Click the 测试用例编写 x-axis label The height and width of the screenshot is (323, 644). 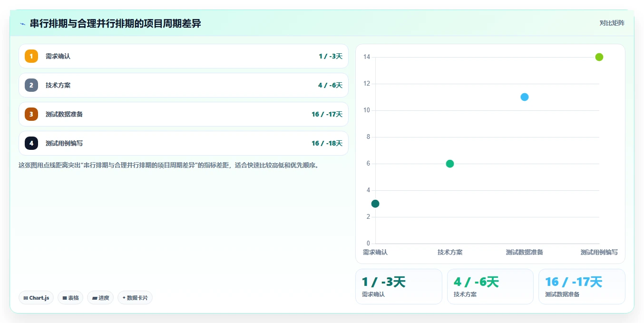point(599,252)
